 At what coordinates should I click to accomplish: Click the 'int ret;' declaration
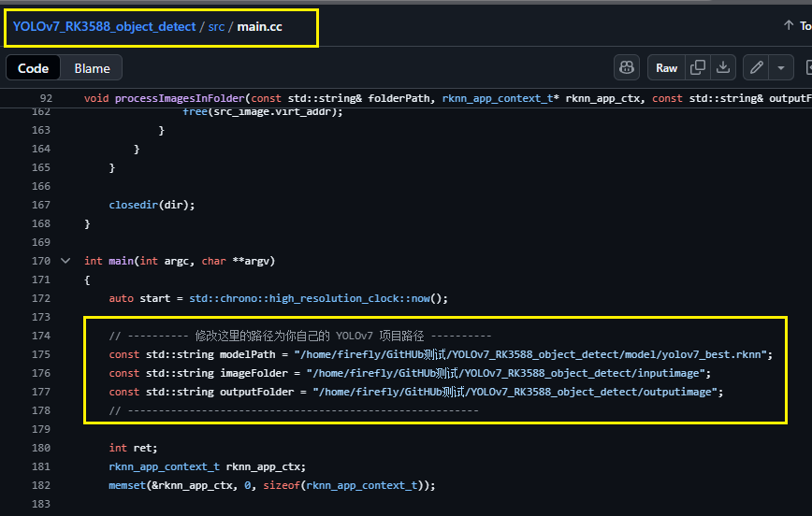pos(133,448)
